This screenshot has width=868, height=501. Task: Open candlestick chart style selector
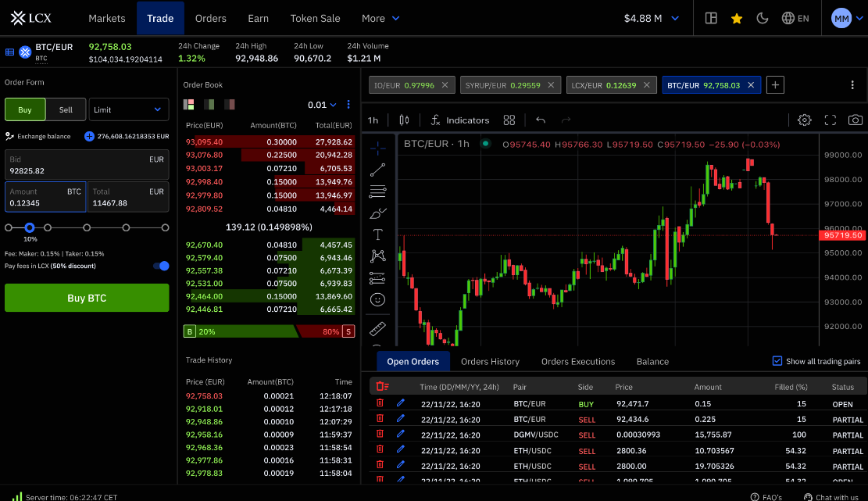404,120
